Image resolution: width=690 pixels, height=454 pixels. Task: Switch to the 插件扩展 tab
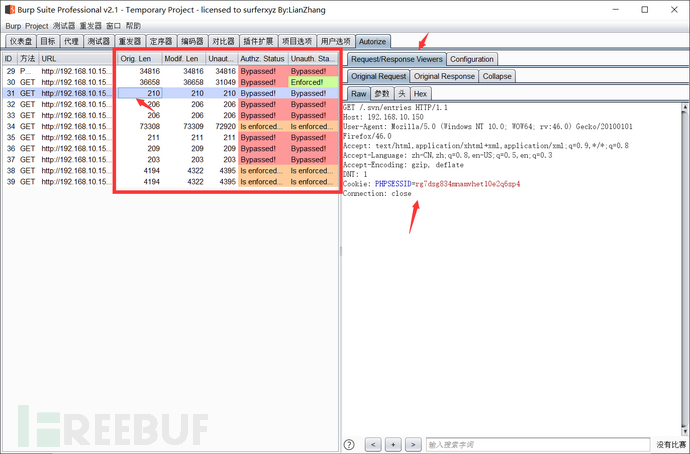click(258, 41)
